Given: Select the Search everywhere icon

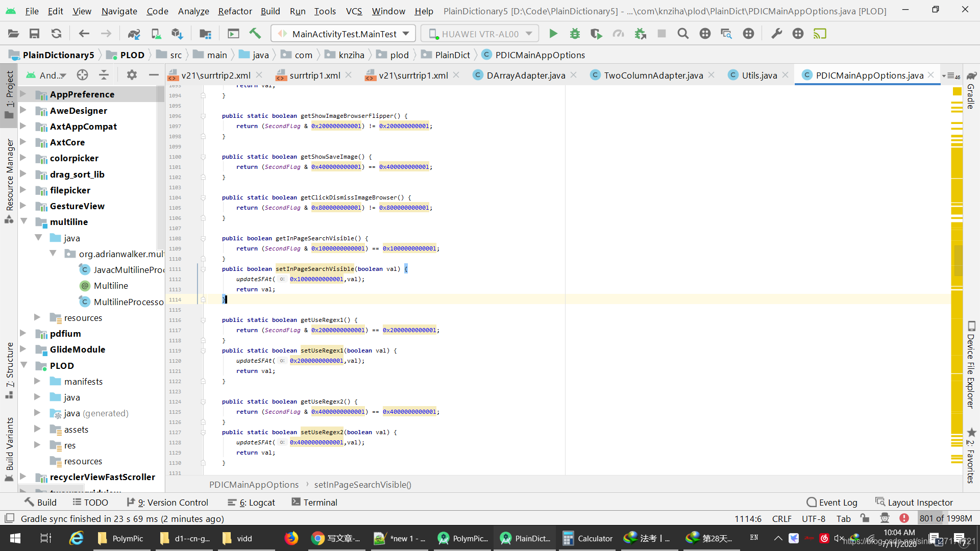Looking at the screenshot, I should 682,34.
